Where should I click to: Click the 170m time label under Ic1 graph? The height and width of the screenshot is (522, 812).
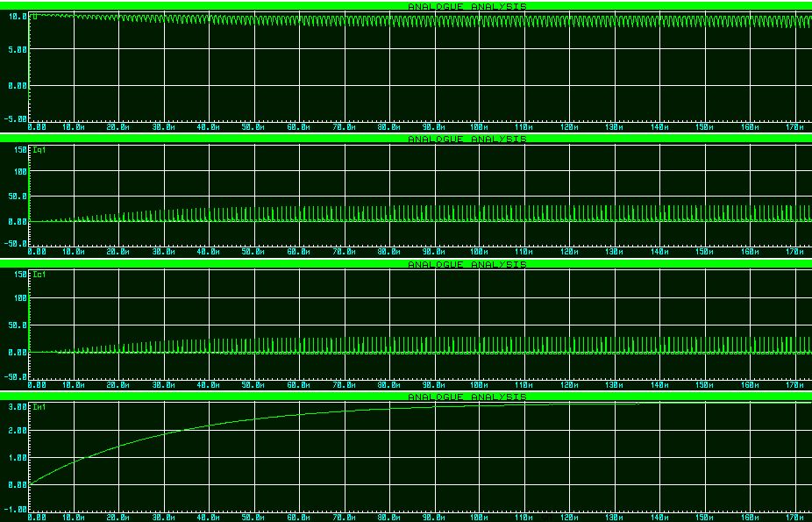click(794, 385)
